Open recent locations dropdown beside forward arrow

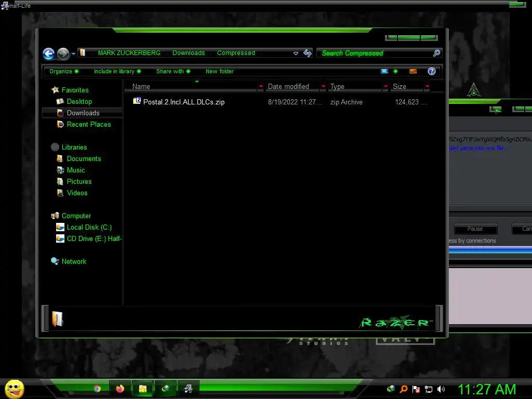tap(73, 54)
